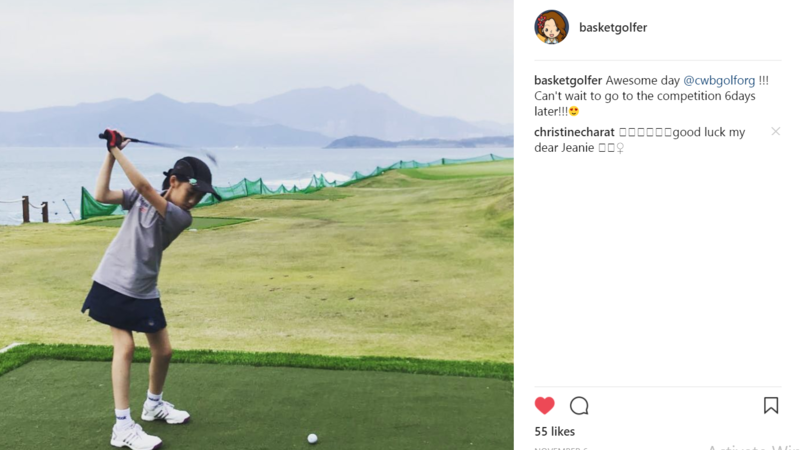Click the green netting fence in the photo

click(x=286, y=186)
